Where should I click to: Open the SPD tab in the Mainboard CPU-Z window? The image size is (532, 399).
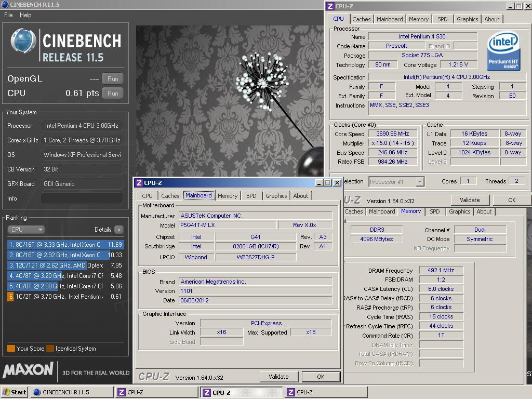[x=251, y=196]
